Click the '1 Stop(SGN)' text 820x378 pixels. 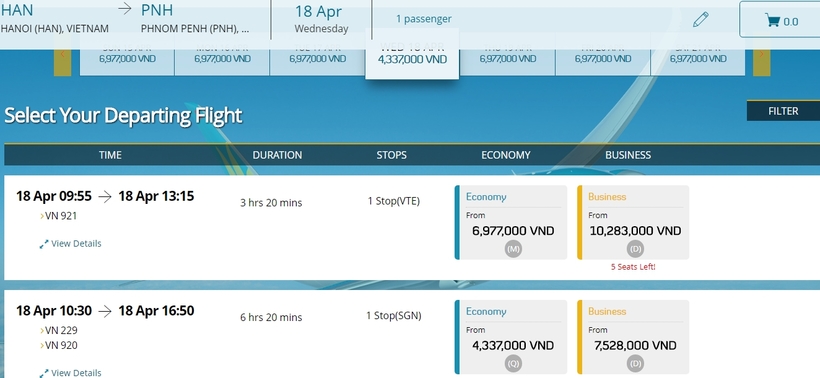tap(394, 316)
